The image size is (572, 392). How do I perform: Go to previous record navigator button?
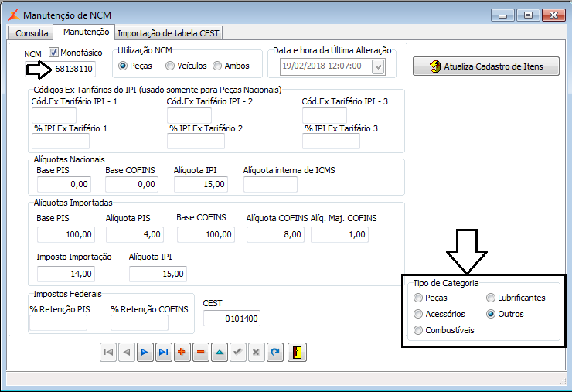pyautogui.click(x=127, y=353)
